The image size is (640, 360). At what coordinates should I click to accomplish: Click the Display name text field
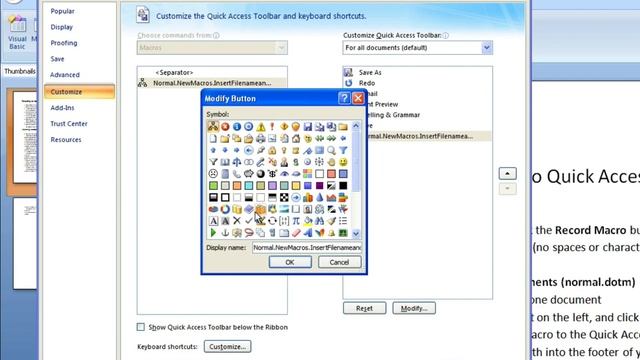pyautogui.click(x=307, y=247)
